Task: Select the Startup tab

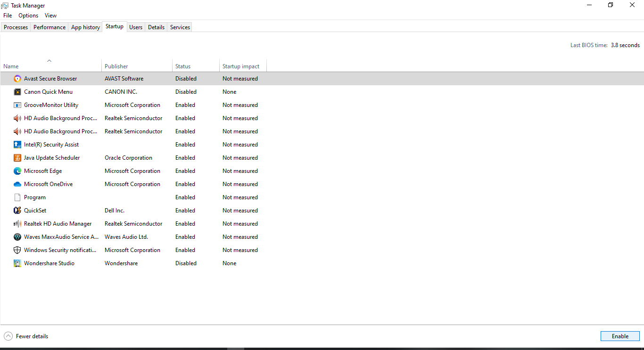Action: pos(115,26)
